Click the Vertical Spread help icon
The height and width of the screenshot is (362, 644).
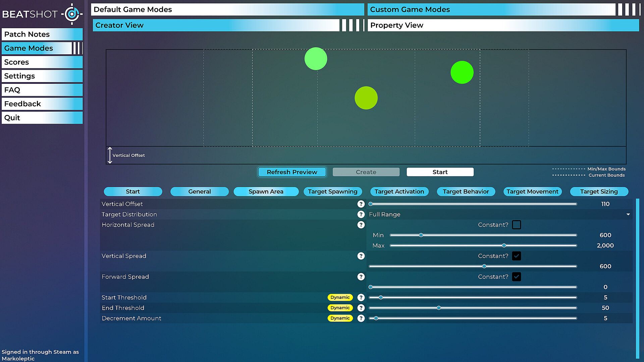tap(361, 256)
